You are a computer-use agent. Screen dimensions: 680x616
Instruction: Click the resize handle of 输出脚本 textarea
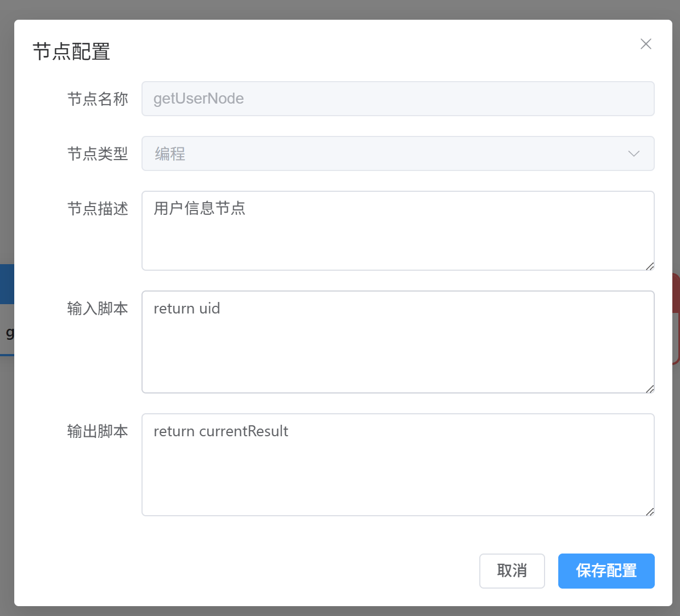(650, 512)
